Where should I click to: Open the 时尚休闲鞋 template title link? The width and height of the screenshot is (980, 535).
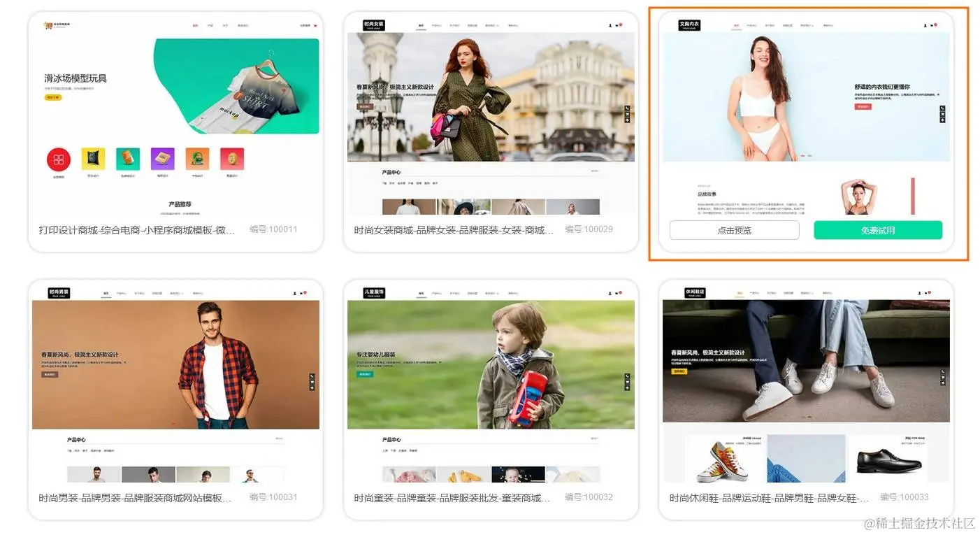[769, 498]
